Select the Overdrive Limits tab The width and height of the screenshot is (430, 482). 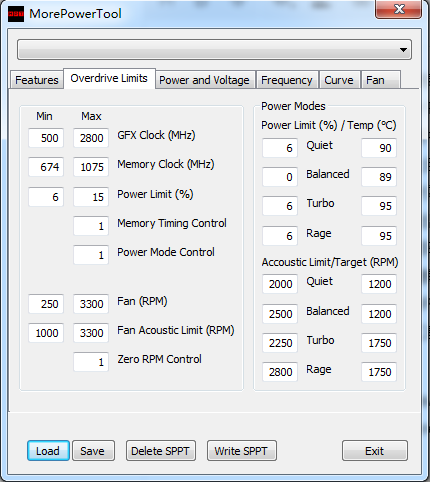109,78
